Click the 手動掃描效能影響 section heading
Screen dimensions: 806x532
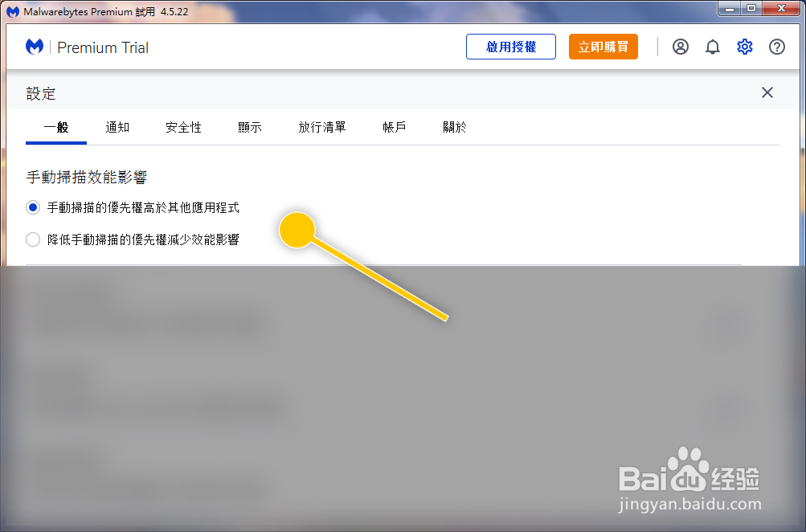pyautogui.click(x=86, y=178)
